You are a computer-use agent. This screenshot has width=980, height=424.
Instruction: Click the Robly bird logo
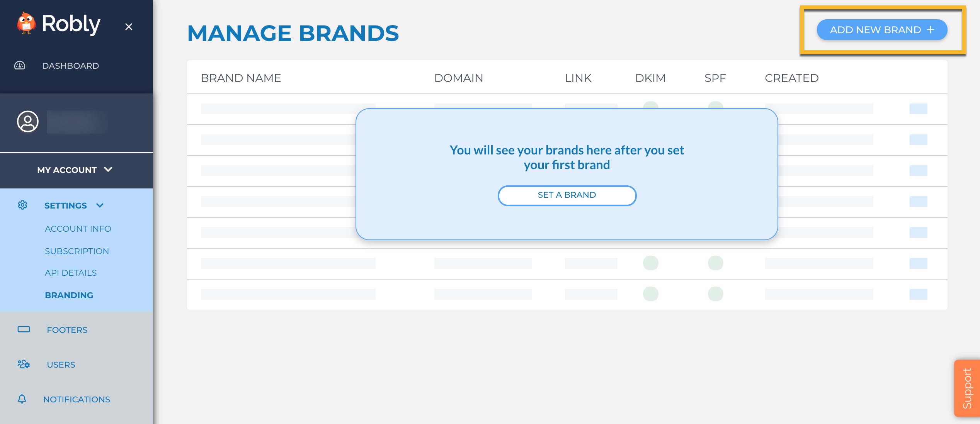tap(26, 24)
